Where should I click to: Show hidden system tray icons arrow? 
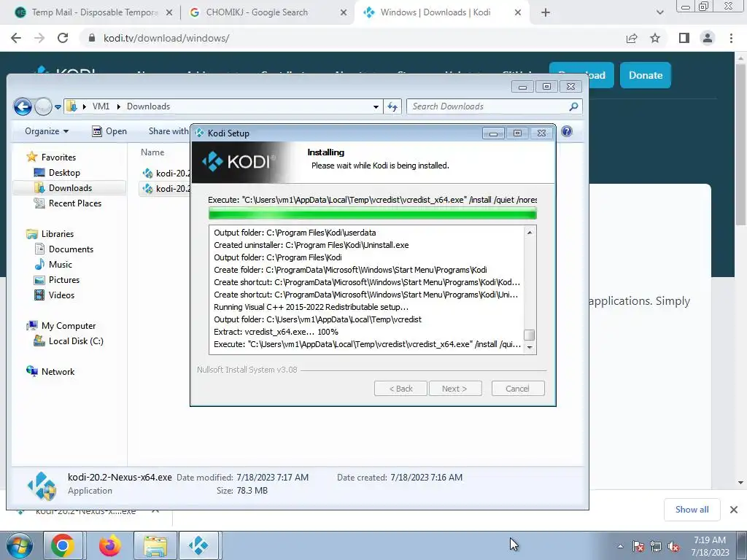coord(620,546)
